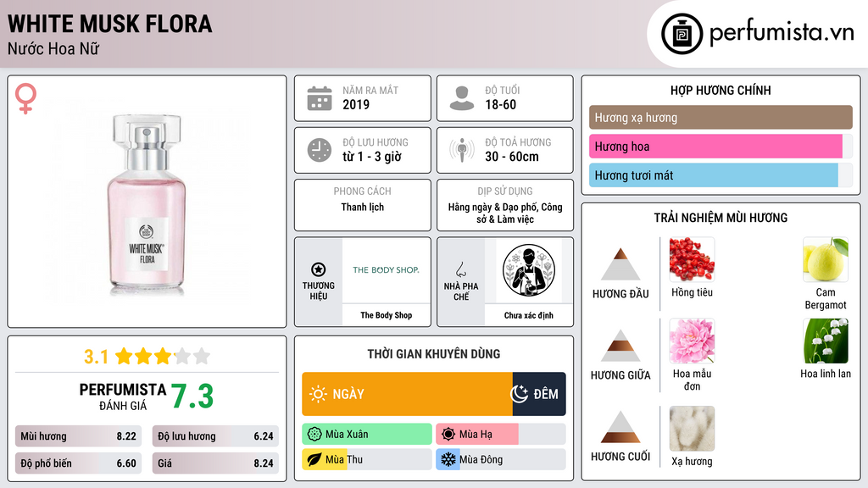Image resolution: width=868 pixels, height=488 pixels.
Task: Click the Giá 8.24 score box
Action: pyautogui.click(x=215, y=463)
